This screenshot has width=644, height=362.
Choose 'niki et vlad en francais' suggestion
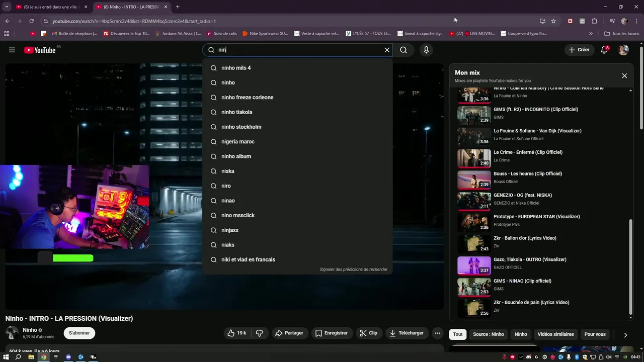click(297, 259)
